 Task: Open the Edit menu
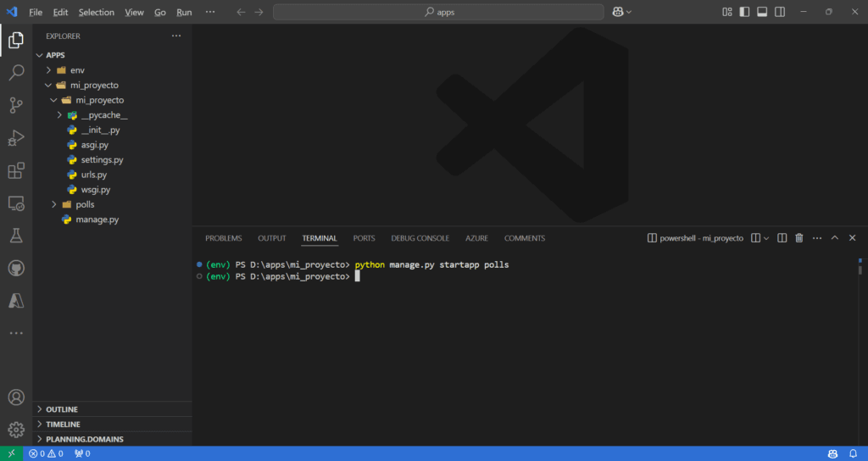point(60,12)
